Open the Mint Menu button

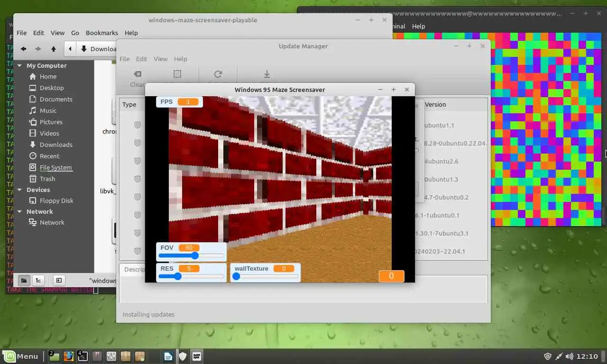pyautogui.click(x=21, y=356)
